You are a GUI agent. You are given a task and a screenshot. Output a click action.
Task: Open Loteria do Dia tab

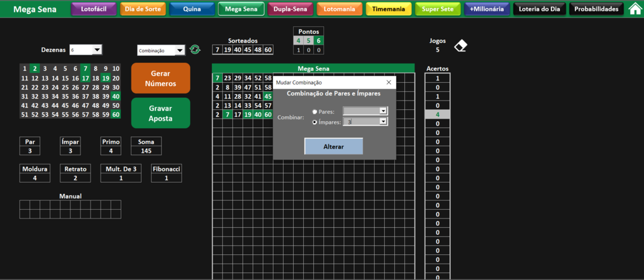540,9
